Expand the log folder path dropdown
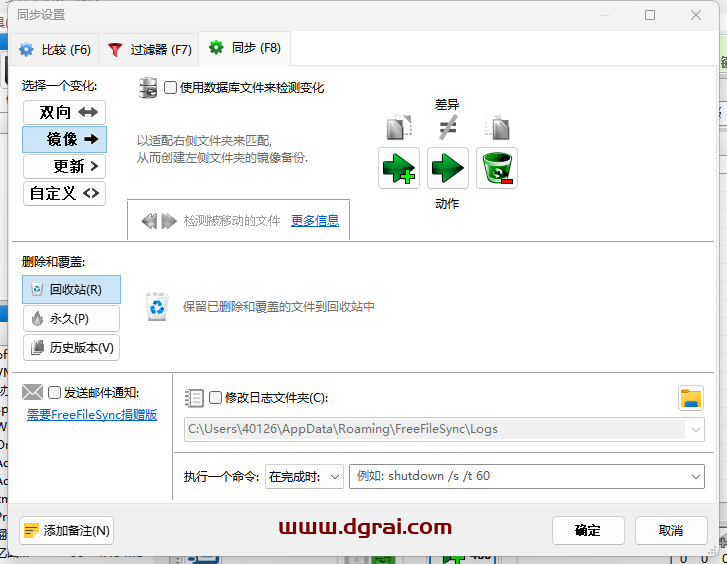This screenshot has width=727, height=564. [x=695, y=429]
